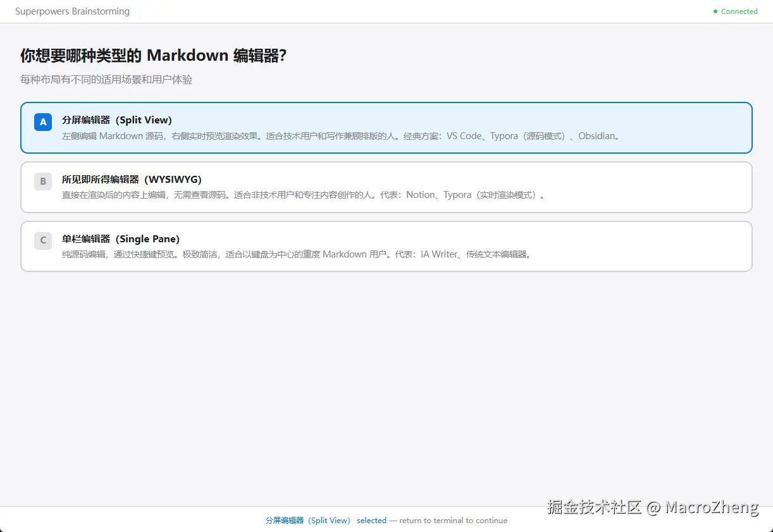Click the blue 分屏编辑器 (Split View) footer text
773x532 pixels.
click(308, 521)
